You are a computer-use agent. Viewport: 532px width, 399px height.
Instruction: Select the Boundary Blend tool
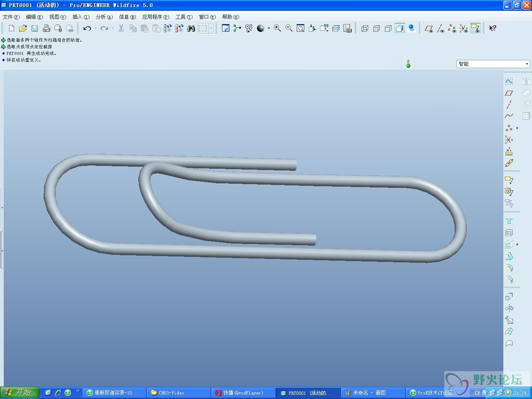tap(509, 332)
